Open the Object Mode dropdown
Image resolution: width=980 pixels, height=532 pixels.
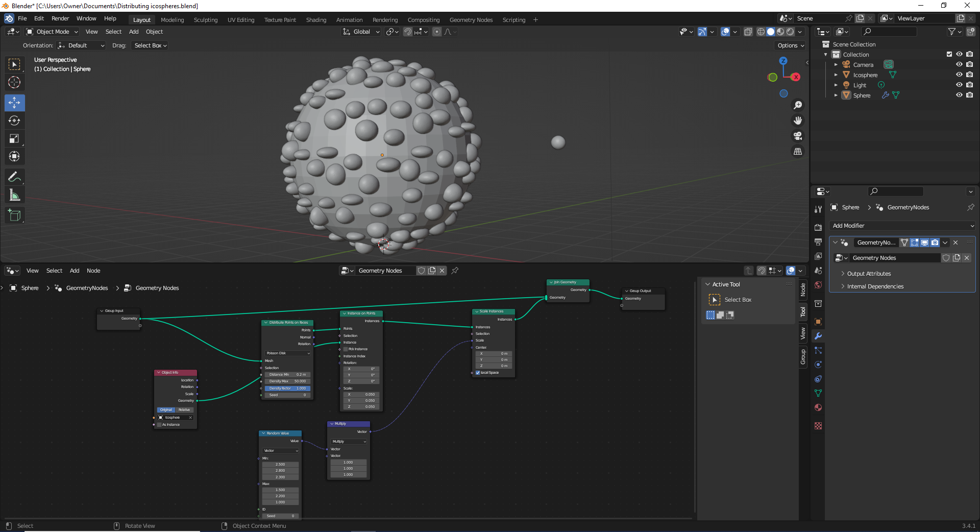(x=52, y=32)
